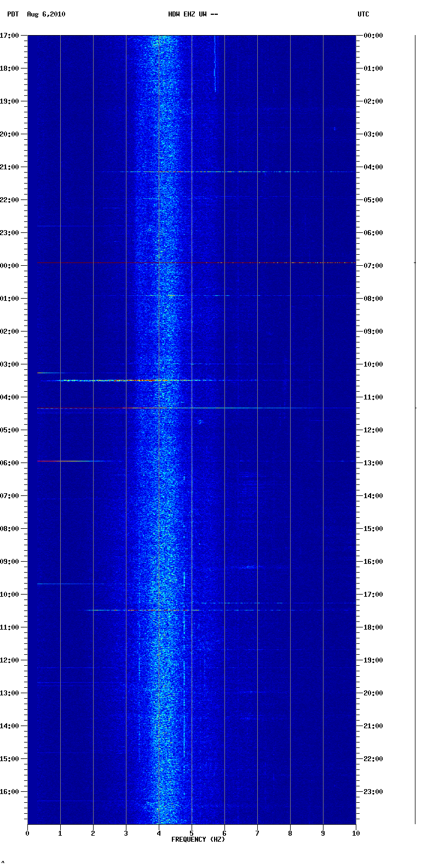Click 14:00 on the PDT left axis
The height and width of the screenshot is (868, 439).
[10, 726]
